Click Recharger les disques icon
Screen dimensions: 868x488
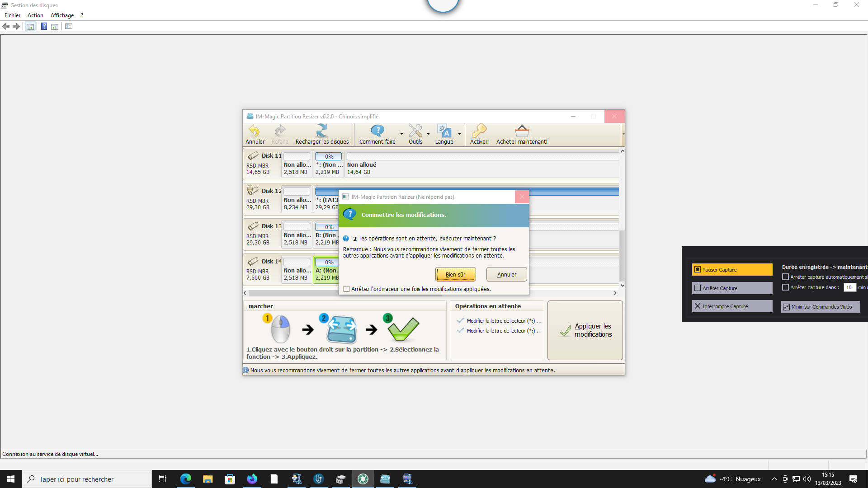pos(322,131)
